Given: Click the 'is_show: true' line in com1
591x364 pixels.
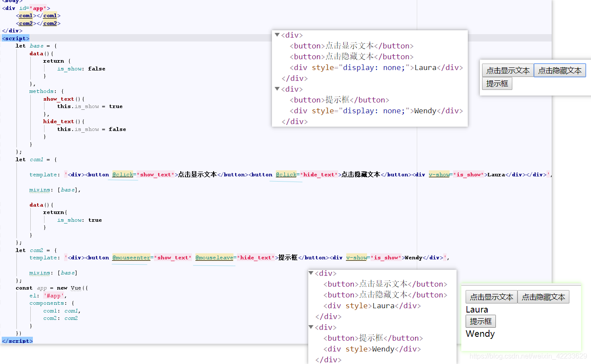Looking at the screenshot, I should 80,220.
